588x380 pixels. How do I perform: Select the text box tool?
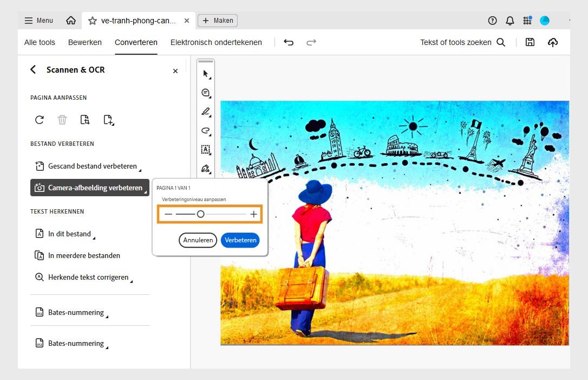(x=206, y=150)
